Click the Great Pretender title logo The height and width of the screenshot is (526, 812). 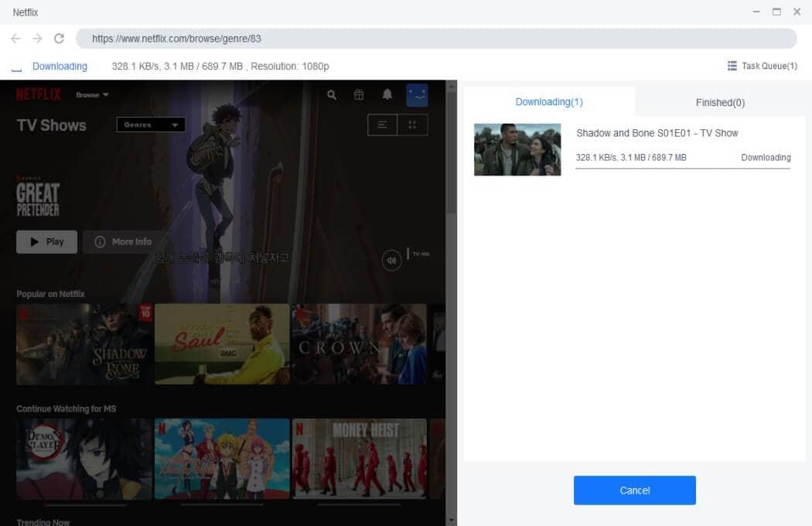[x=38, y=198]
